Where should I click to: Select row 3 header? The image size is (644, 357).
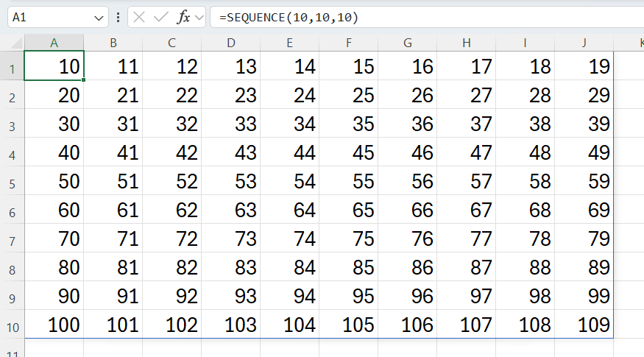point(13,123)
